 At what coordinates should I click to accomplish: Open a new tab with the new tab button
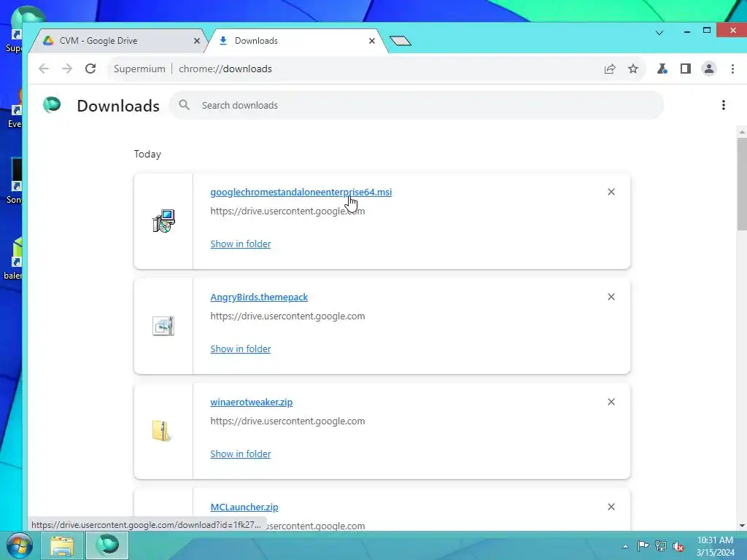[400, 41]
